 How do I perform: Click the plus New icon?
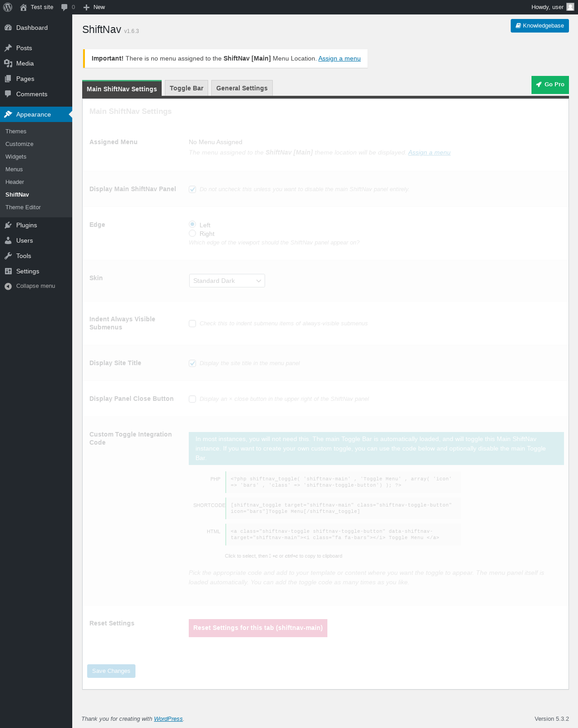click(87, 7)
